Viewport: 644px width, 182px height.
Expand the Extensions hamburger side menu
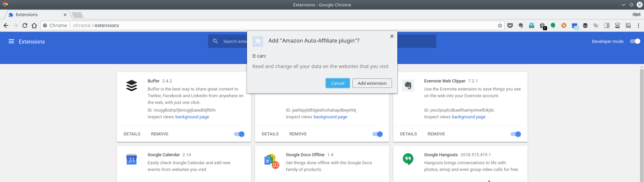point(11,41)
